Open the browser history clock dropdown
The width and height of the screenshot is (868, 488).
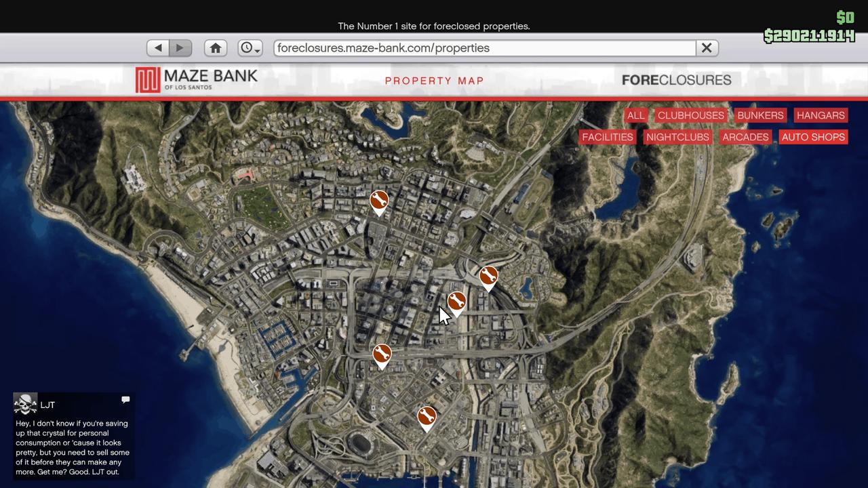[x=250, y=48]
